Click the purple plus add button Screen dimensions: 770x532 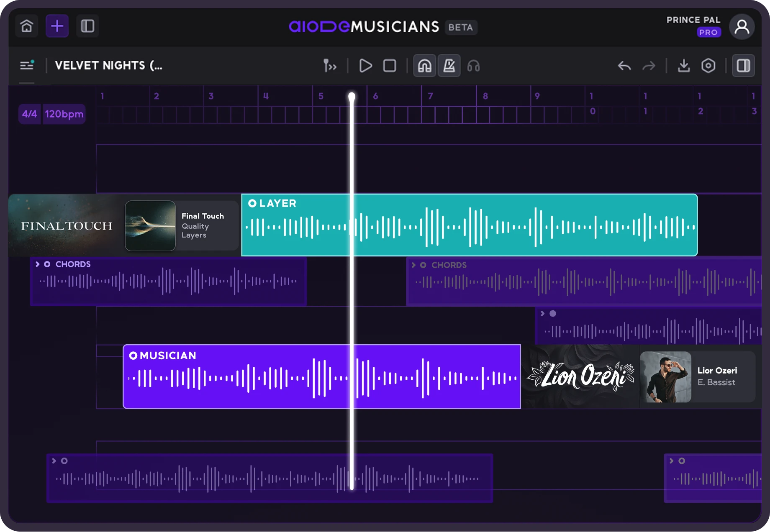(57, 26)
